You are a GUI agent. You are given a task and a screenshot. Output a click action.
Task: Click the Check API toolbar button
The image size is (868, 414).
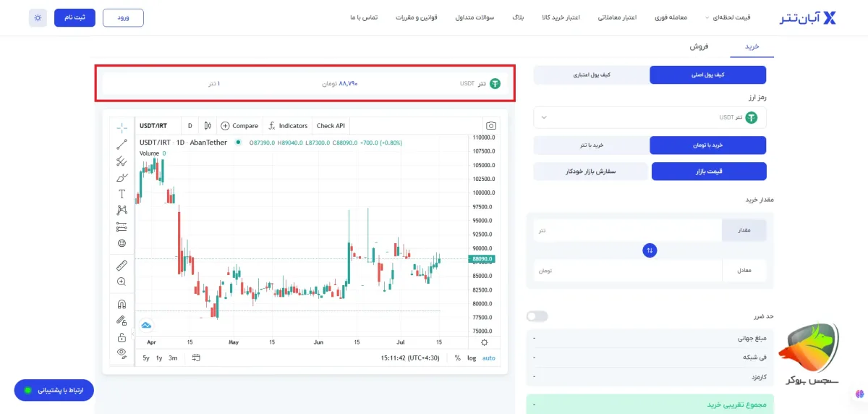point(331,126)
